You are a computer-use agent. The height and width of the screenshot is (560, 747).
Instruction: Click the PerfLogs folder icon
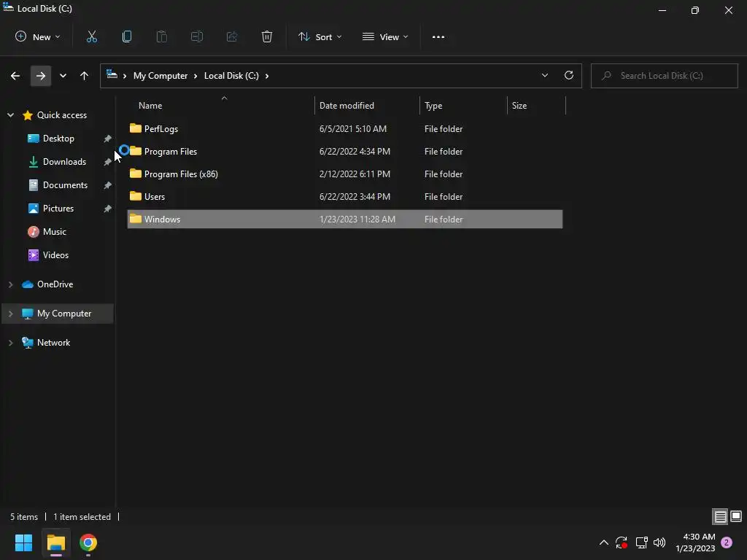coord(136,128)
